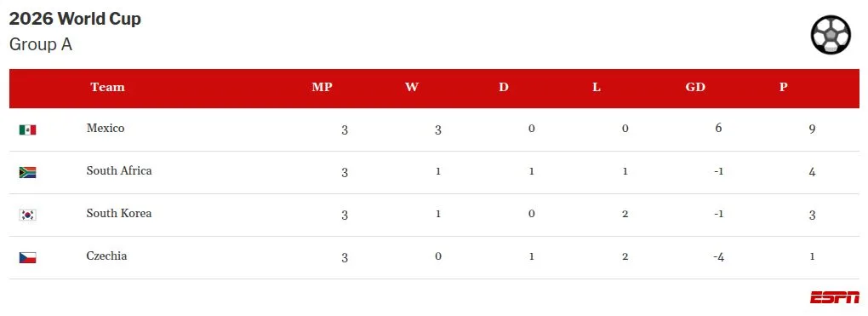Open the Czechia team link
This screenshot has width=868, height=316.
point(107,256)
